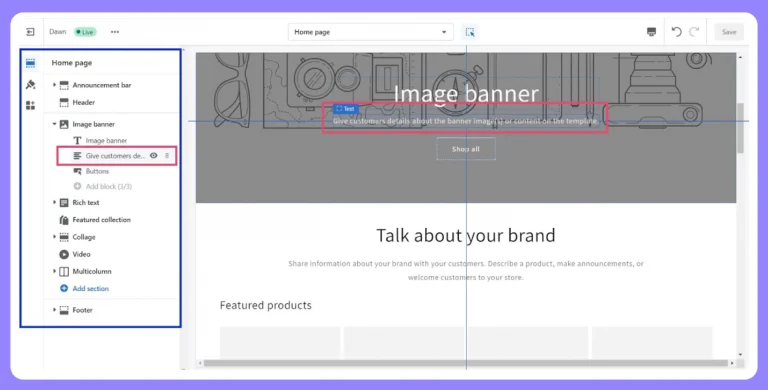
Task: Undo the last change
Action: pos(676,32)
